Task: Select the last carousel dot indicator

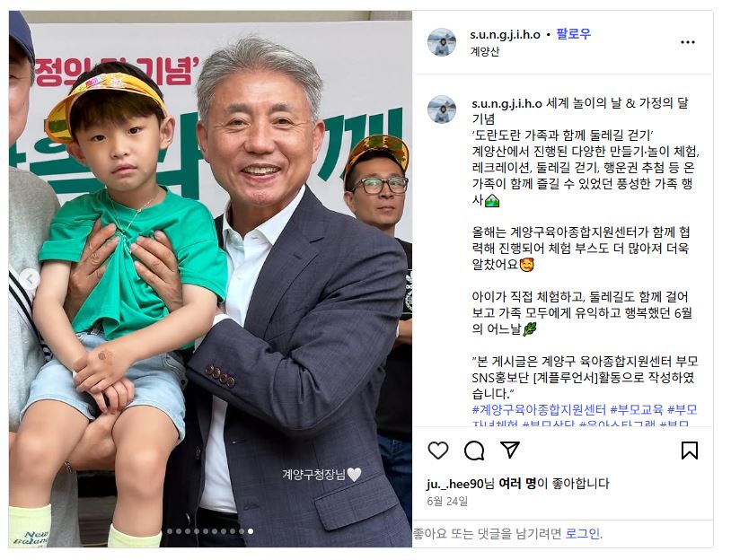Action: coord(251,531)
